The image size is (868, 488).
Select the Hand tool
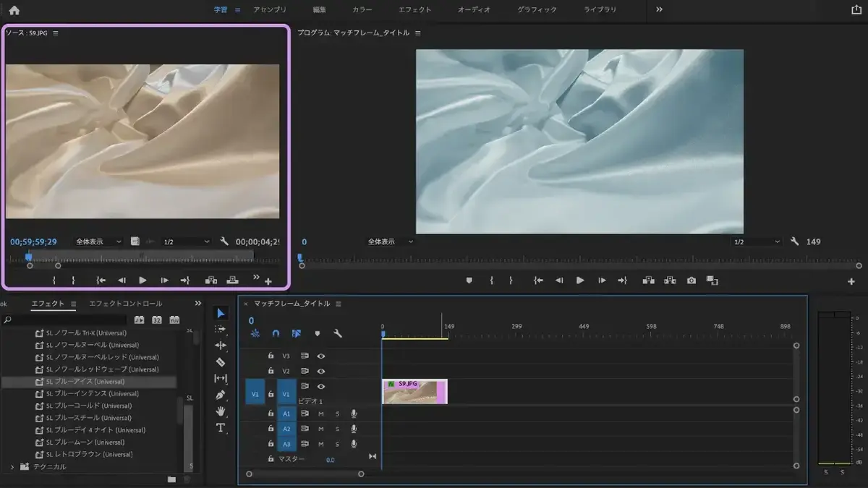pos(221,411)
